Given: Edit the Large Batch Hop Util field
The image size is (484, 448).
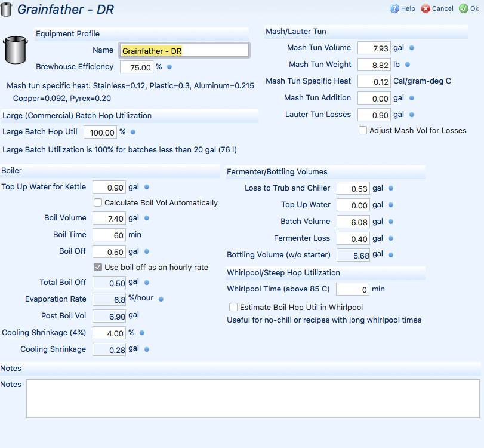Looking at the screenshot, I should (100, 132).
